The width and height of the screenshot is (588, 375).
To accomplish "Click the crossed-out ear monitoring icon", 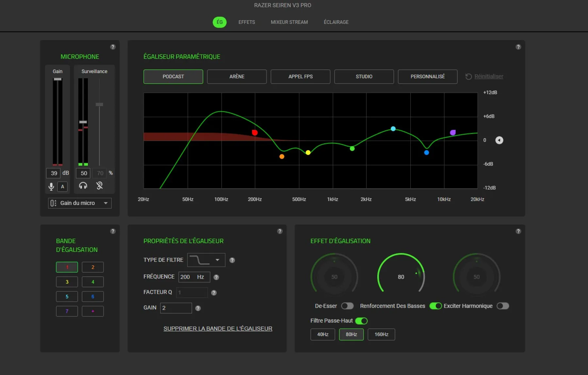I will click(x=100, y=186).
